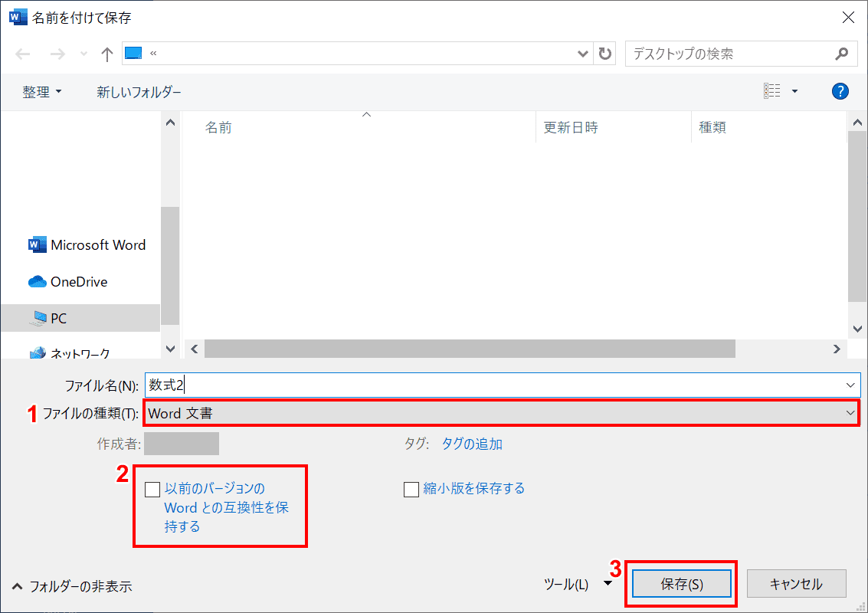
Task: Click the desktop location icon in address bar
Action: pos(133,53)
